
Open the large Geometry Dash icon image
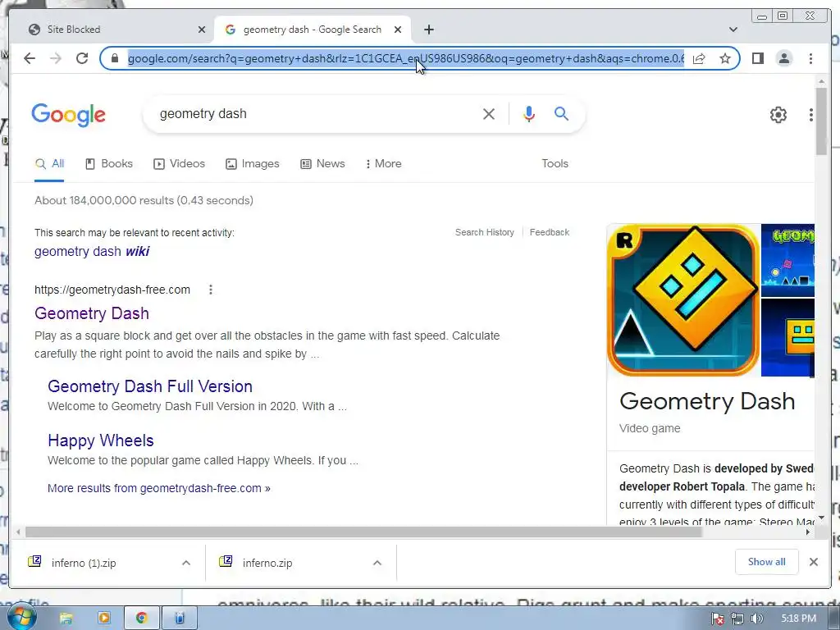point(683,300)
